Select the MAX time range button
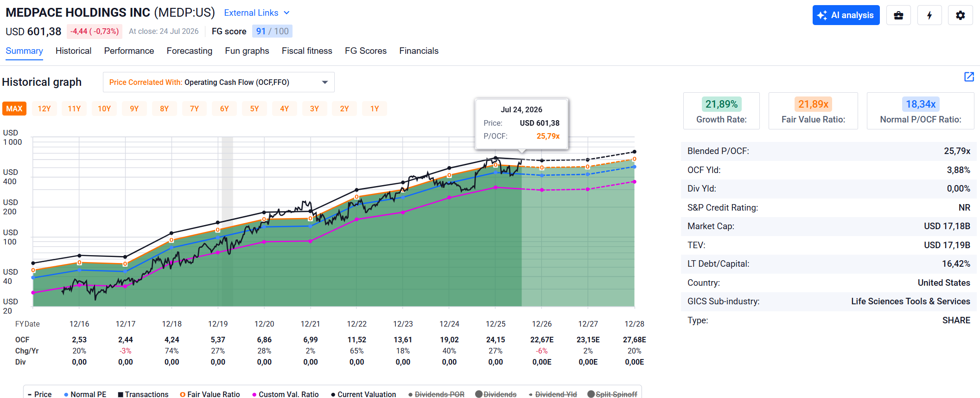Viewport: 980px width, 398px height. (x=14, y=109)
